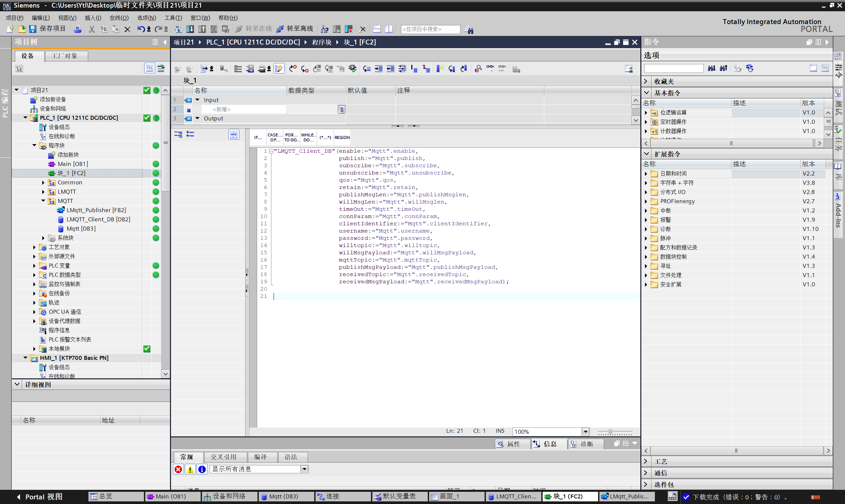The width and height of the screenshot is (845, 504).
Task: Click the cut scissors icon
Action: click(x=91, y=29)
